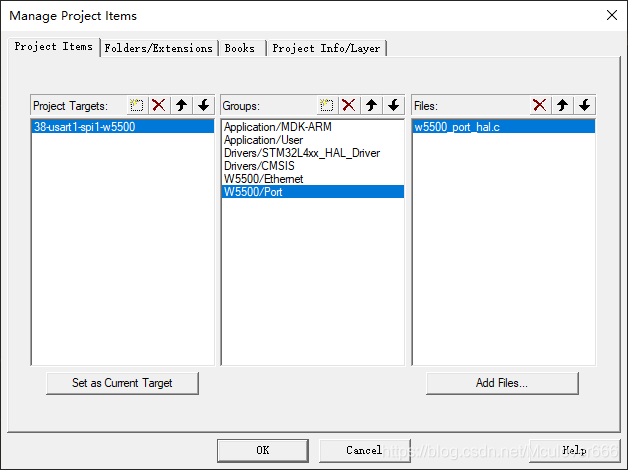
Task: Click the Cancel button
Action: tap(364, 450)
